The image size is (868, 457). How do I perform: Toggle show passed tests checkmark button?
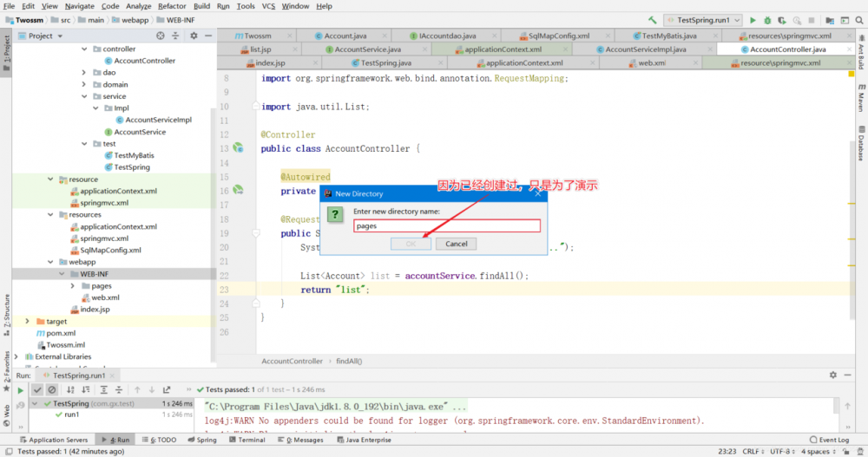point(36,390)
